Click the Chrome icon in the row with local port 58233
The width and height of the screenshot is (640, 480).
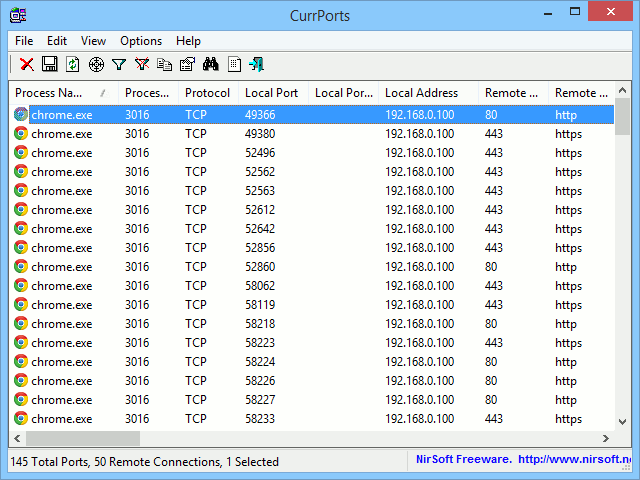tap(21, 418)
